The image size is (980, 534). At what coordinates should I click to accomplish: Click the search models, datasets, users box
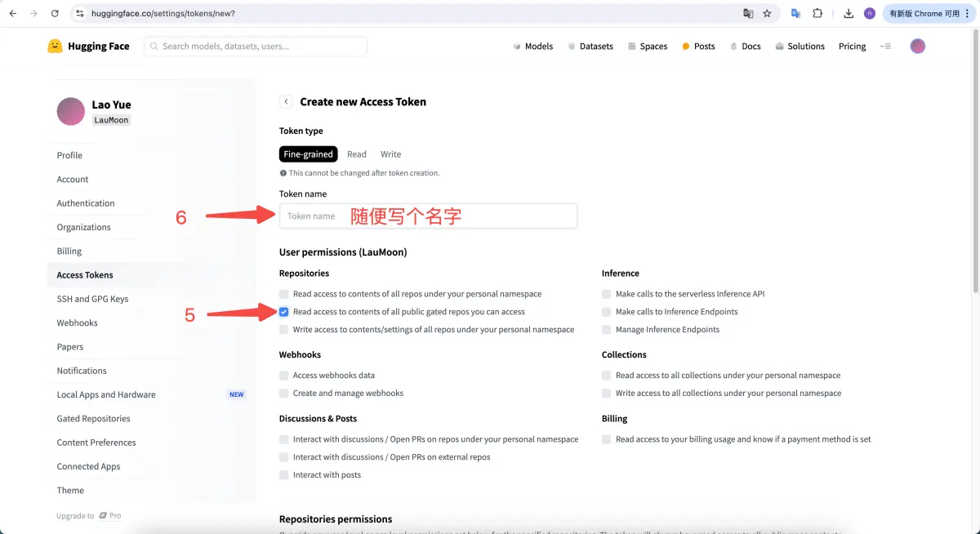(x=256, y=47)
